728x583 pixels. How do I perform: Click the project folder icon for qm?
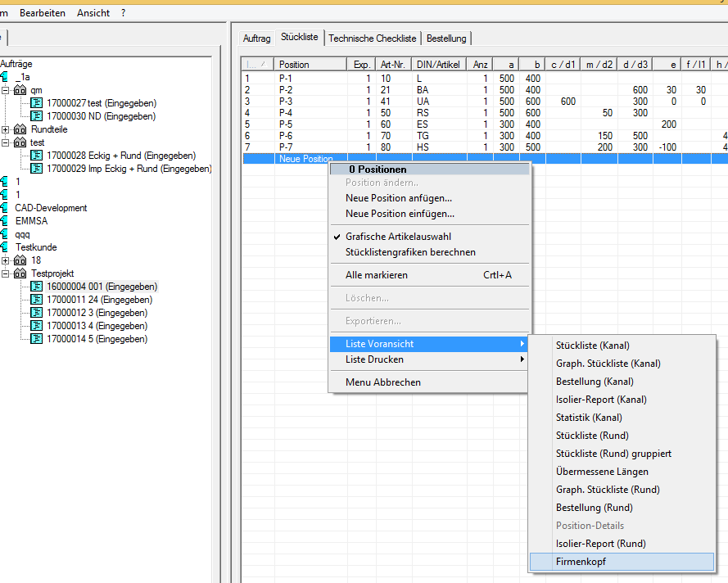[20, 90]
